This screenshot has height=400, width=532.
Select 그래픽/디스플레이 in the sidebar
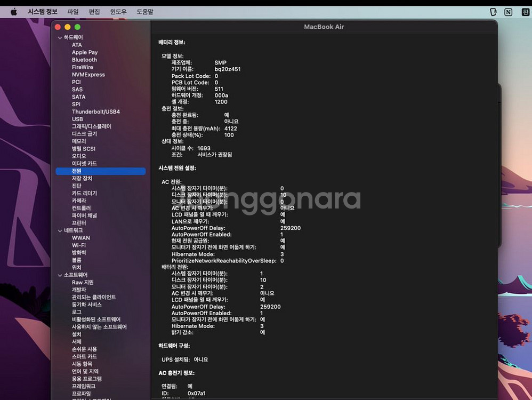click(91, 126)
